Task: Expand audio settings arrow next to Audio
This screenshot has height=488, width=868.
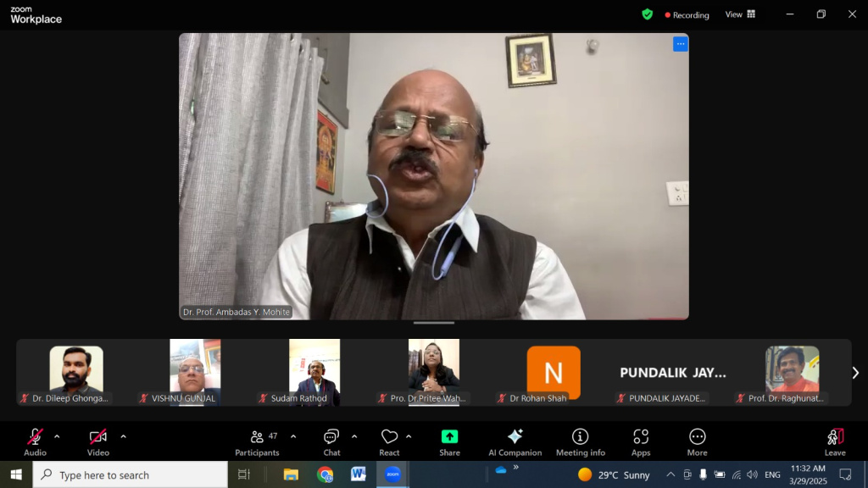Action: [57, 436]
